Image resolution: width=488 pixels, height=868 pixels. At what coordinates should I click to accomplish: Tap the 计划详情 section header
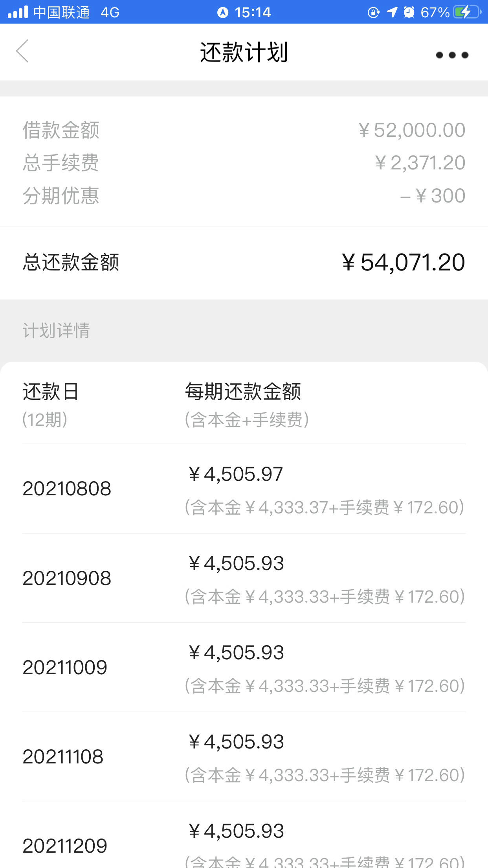56,330
